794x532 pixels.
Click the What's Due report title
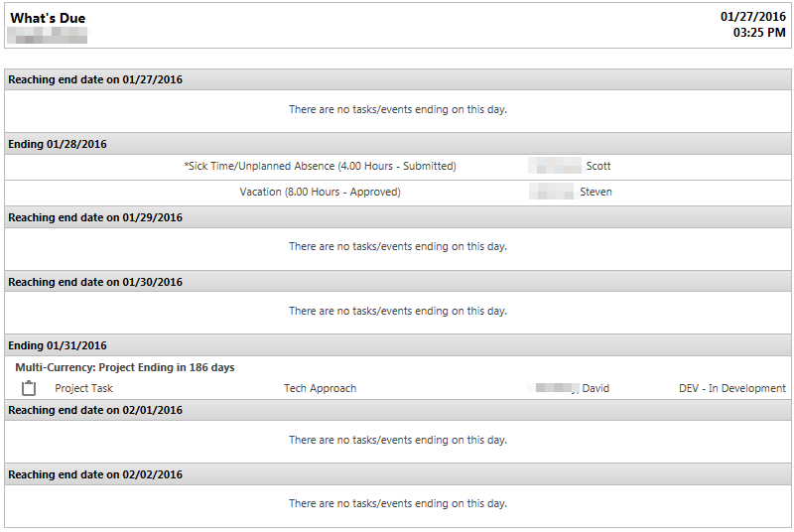48,18
